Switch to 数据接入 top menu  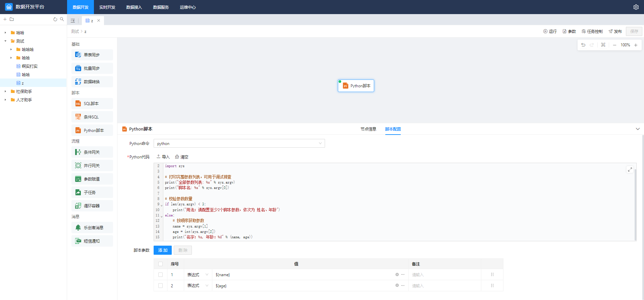(x=134, y=7)
